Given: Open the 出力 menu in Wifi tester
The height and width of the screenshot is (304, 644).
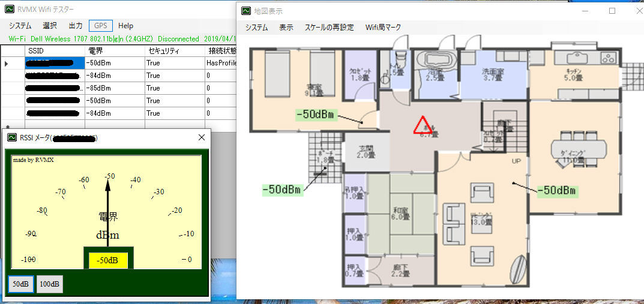Looking at the screenshot, I should (76, 26).
